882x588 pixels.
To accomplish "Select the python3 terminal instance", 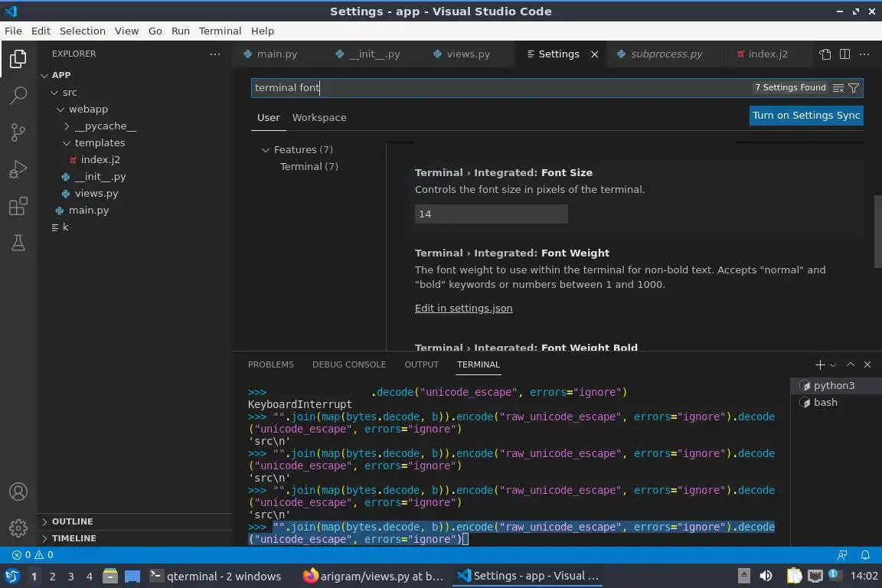I will [835, 385].
